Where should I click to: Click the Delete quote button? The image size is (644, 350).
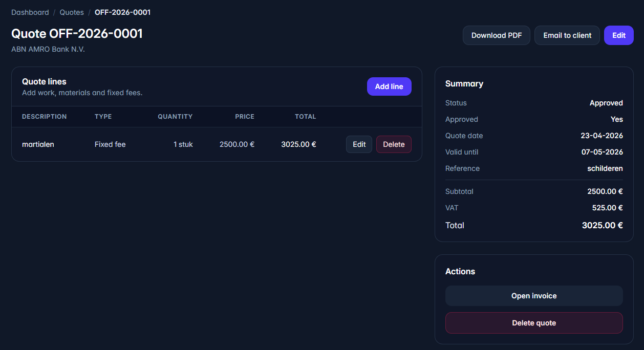(x=534, y=323)
